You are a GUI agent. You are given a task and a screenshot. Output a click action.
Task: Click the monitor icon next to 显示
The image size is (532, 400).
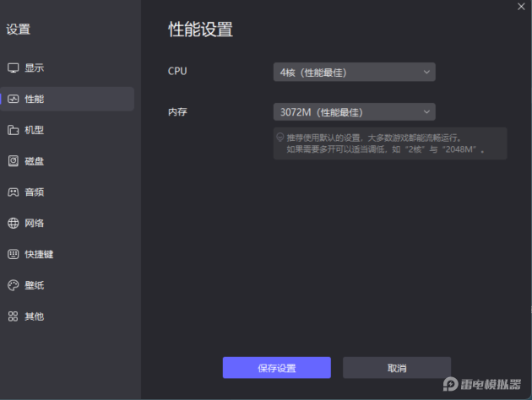13,68
